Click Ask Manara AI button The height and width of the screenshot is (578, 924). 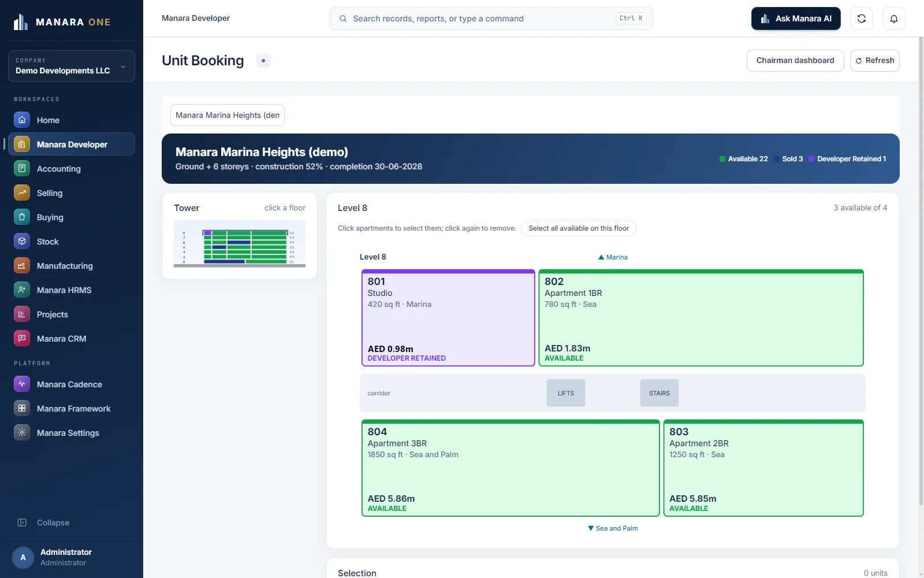click(796, 18)
